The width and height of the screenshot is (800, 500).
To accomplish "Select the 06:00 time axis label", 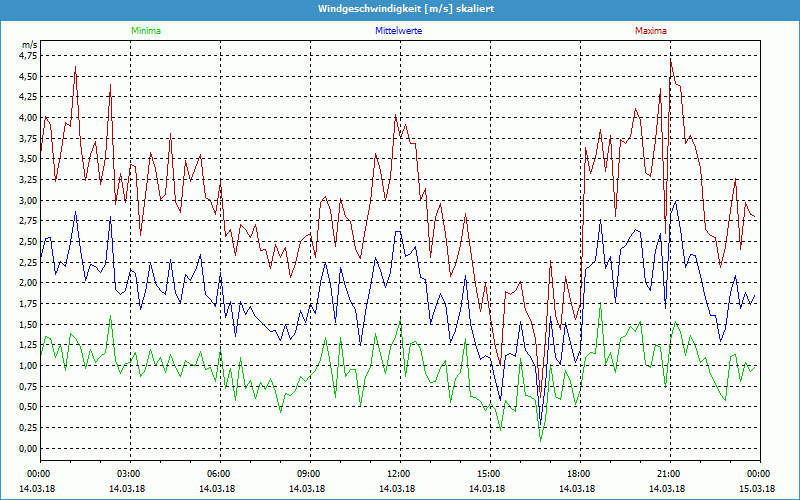I will click(x=219, y=474).
